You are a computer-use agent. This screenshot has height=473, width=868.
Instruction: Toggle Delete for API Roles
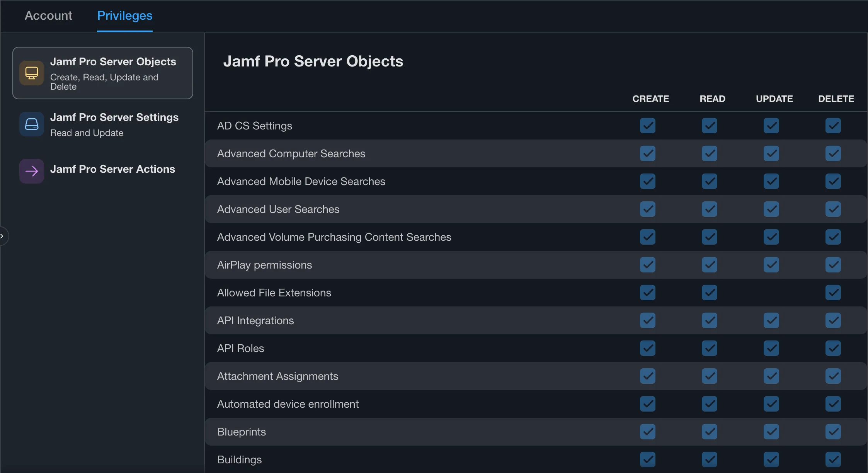pos(833,348)
